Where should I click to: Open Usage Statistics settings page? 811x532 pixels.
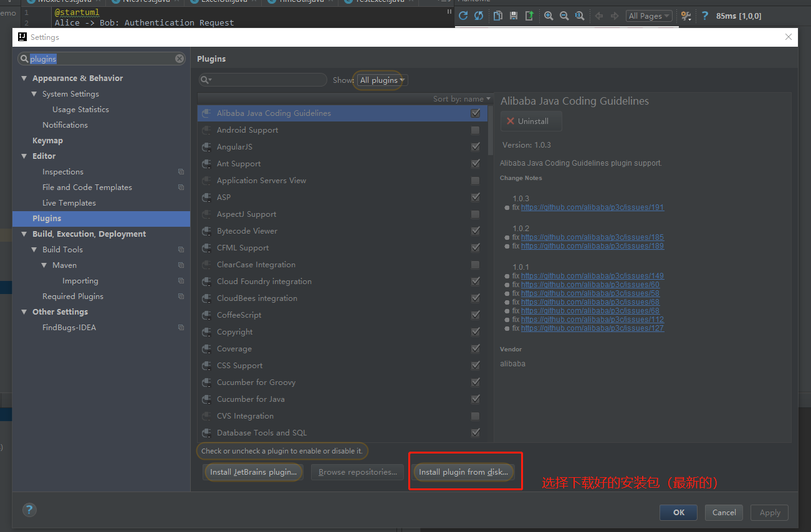(x=80, y=110)
